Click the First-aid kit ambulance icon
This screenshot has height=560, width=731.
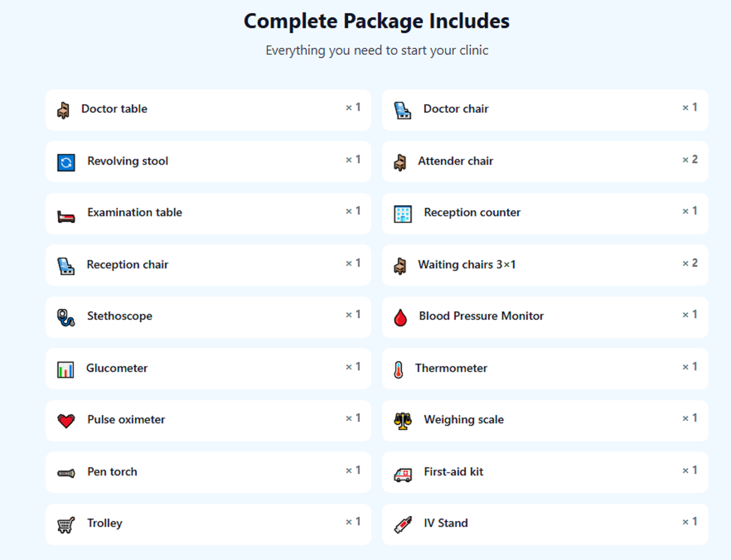point(401,473)
